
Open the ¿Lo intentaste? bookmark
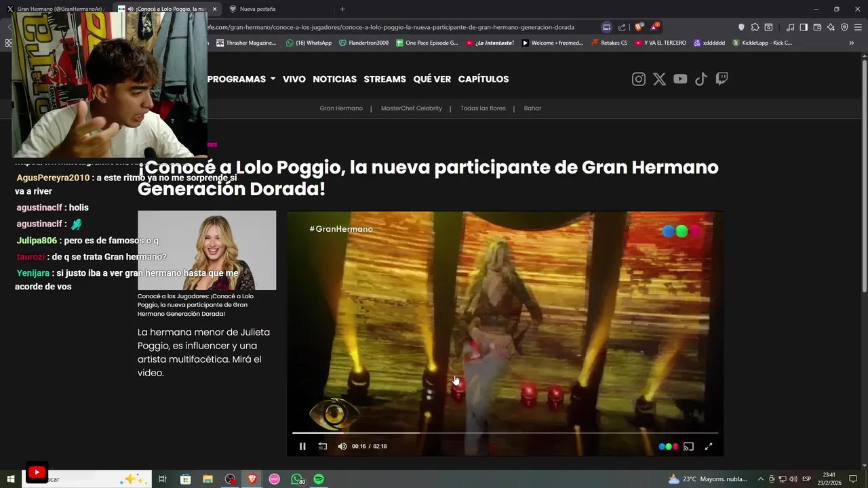490,43
